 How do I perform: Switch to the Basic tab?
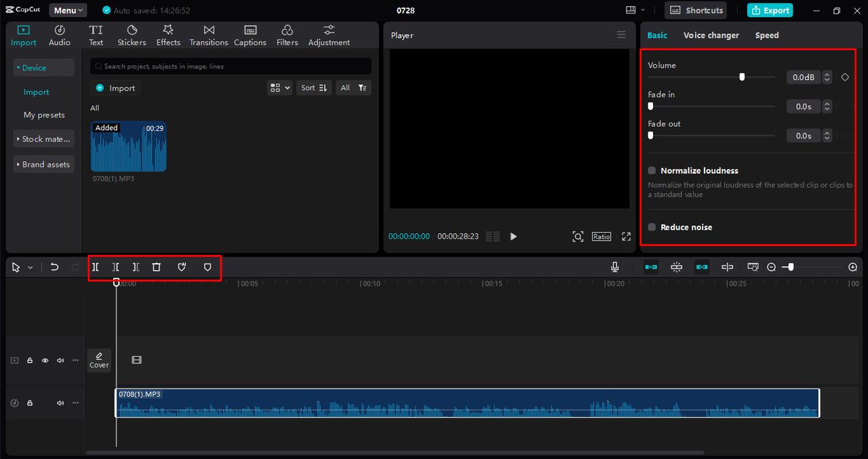[657, 35]
